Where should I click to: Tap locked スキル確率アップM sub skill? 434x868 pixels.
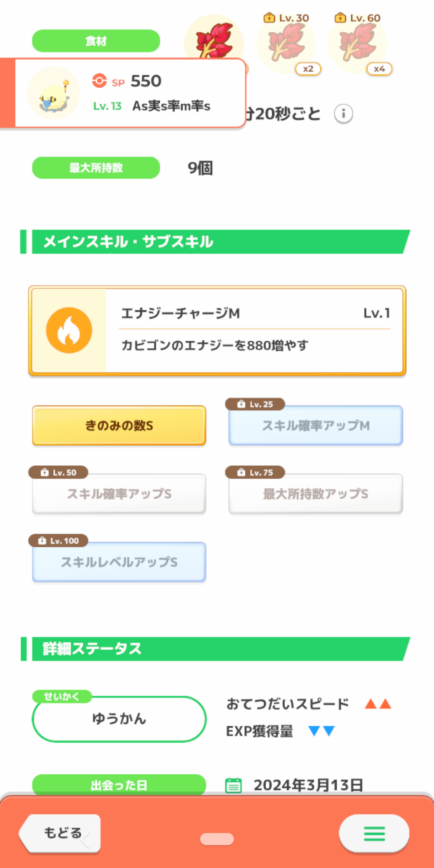tap(316, 425)
